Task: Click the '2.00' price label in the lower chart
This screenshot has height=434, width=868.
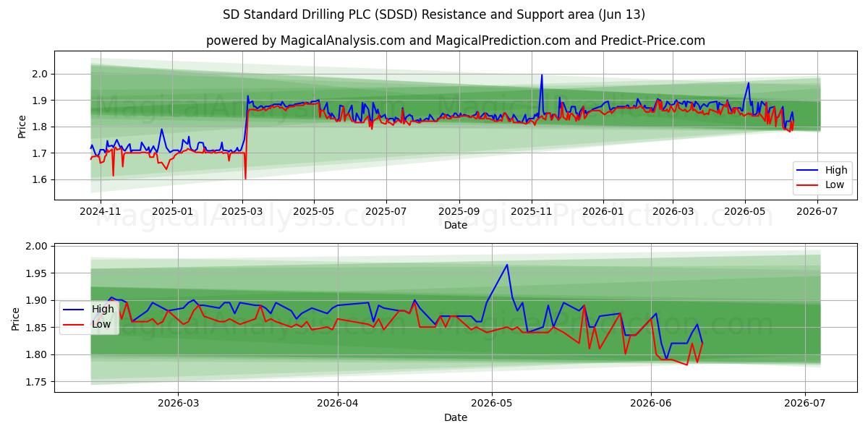Action: 38,247
